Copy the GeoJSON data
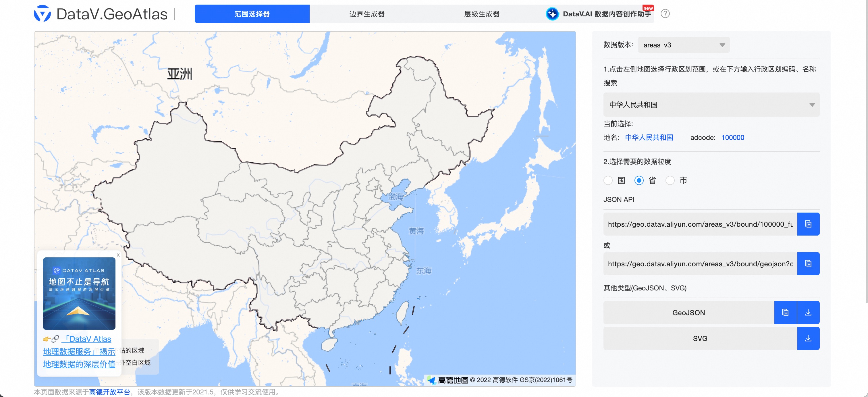The image size is (868, 397). (785, 313)
